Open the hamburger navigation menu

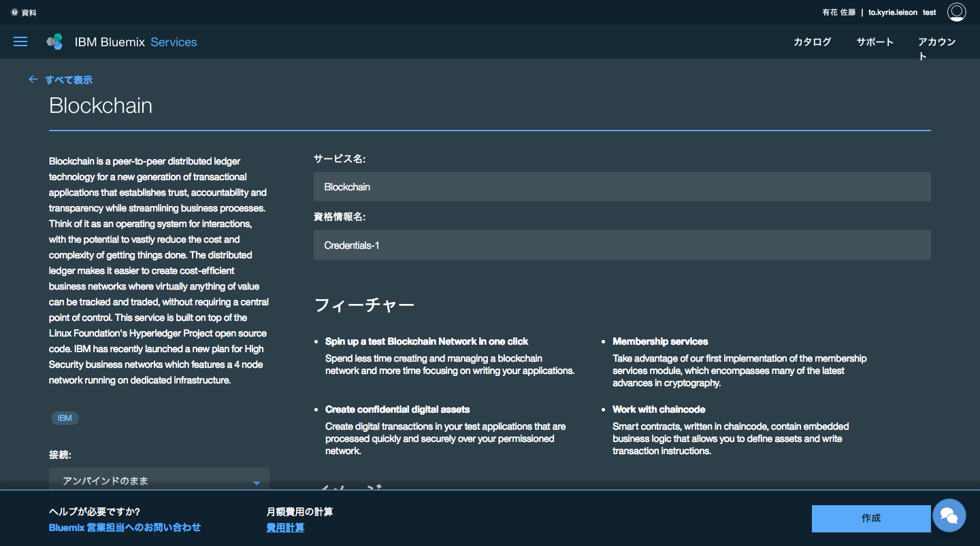(x=20, y=41)
